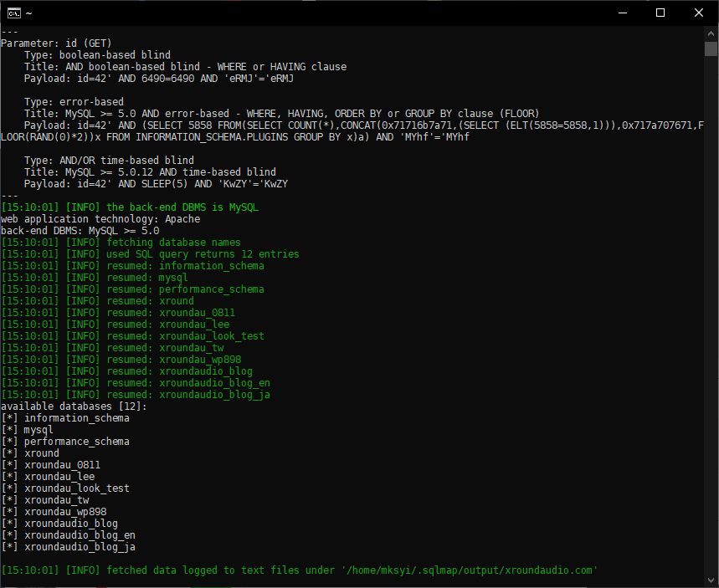This screenshot has width=719, height=588.
Task: Click 'web application technology: Apache' line
Action: pos(100,219)
